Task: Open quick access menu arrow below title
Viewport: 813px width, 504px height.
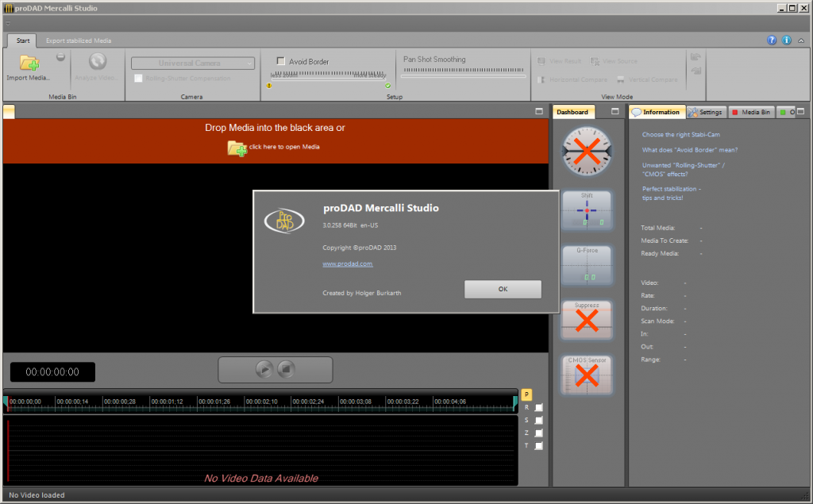Action: (x=8, y=23)
